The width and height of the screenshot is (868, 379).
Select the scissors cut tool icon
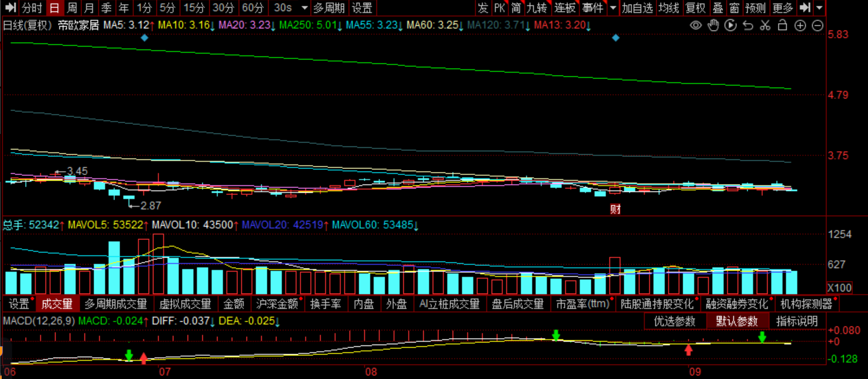(765, 25)
